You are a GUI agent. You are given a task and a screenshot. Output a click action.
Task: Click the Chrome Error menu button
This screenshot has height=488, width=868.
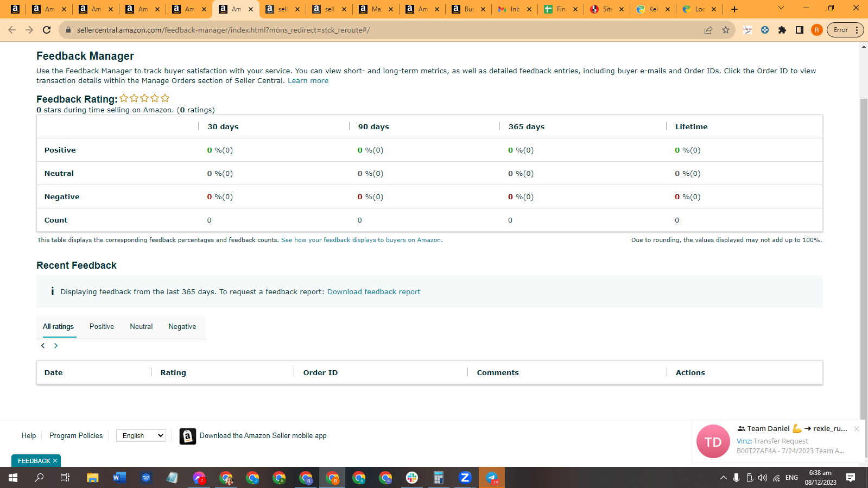point(845,30)
